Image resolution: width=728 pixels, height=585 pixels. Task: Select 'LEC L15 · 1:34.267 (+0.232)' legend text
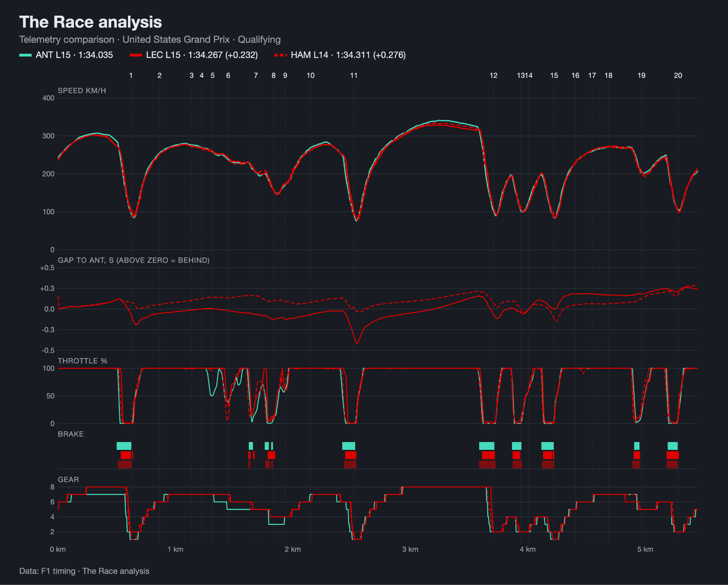coord(202,55)
